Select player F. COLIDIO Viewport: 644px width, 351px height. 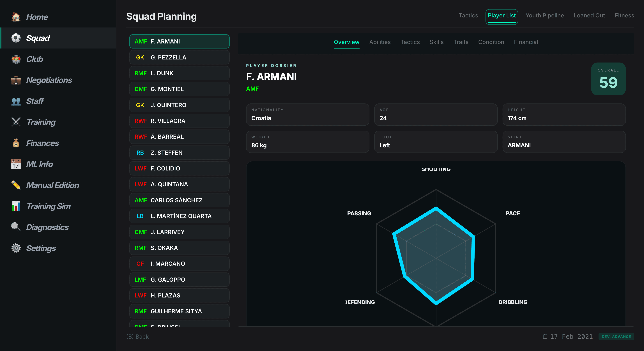coord(179,168)
